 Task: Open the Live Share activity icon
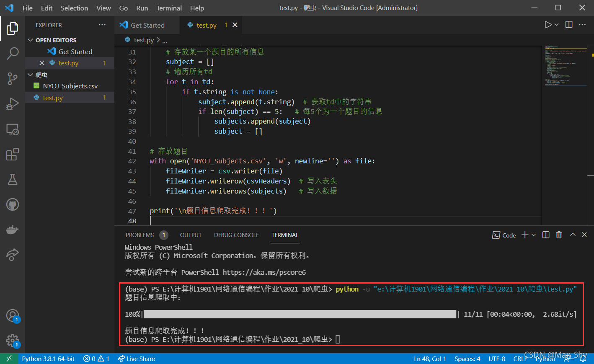tap(13, 254)
